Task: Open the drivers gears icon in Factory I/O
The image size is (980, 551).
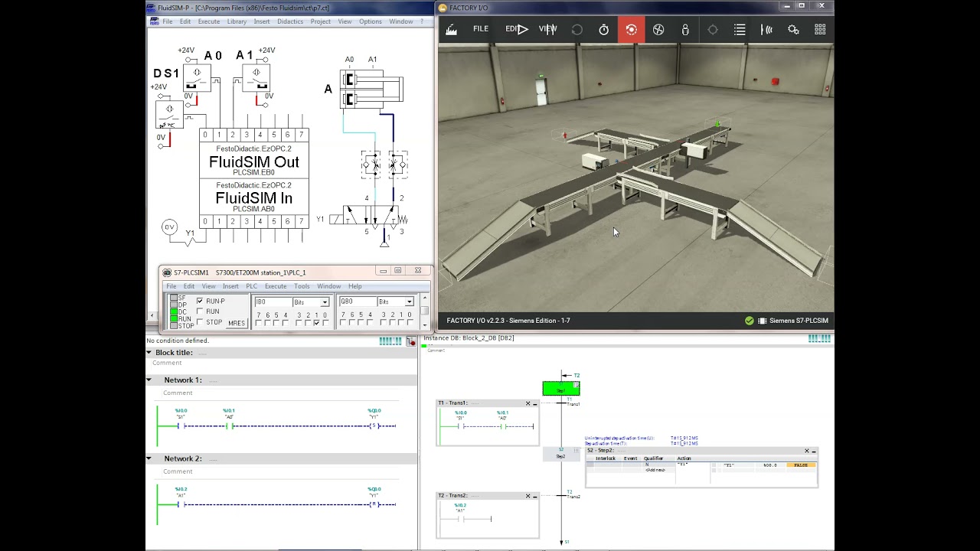Action: pyautogui.click(x=793, y=30)
